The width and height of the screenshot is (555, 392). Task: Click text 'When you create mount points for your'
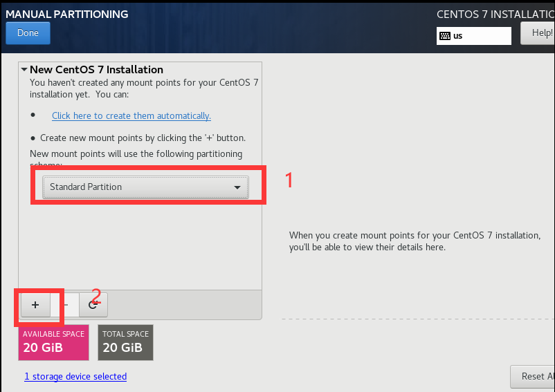click(370, 236)
